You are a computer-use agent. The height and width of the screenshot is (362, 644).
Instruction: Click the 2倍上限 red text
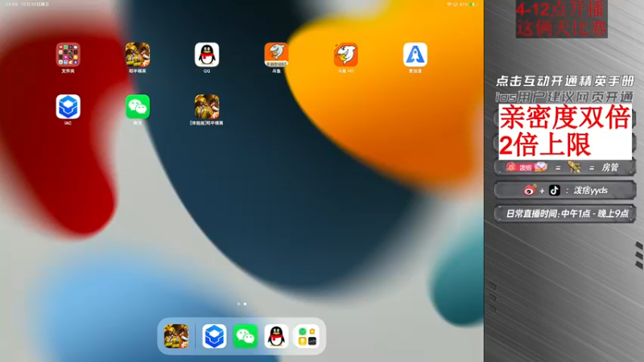click(545, 145)
